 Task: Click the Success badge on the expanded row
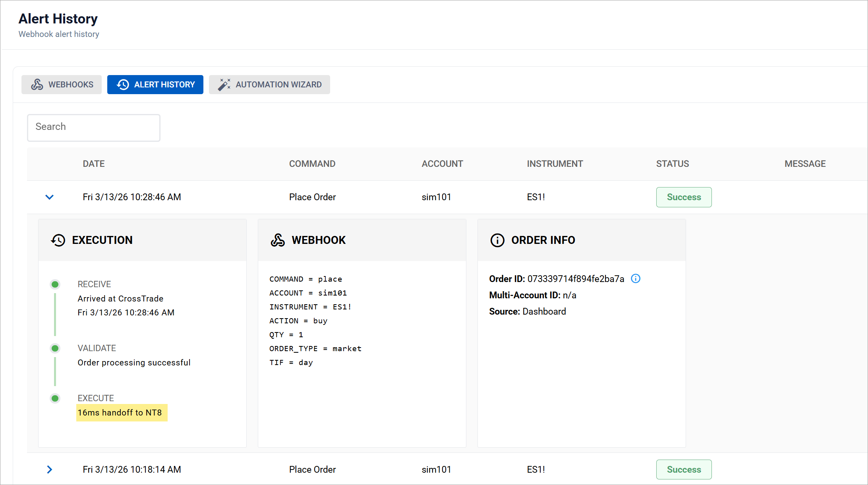(684, 197)
